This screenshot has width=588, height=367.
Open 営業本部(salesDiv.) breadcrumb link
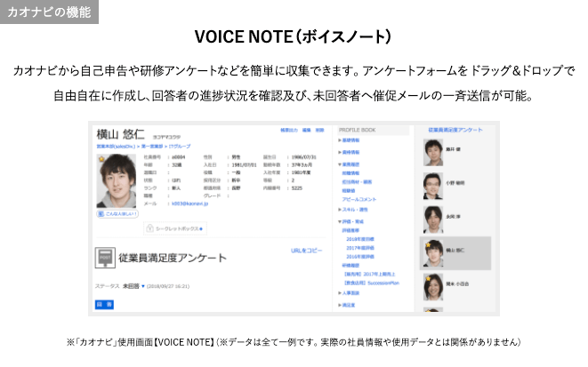click(116, 147)
